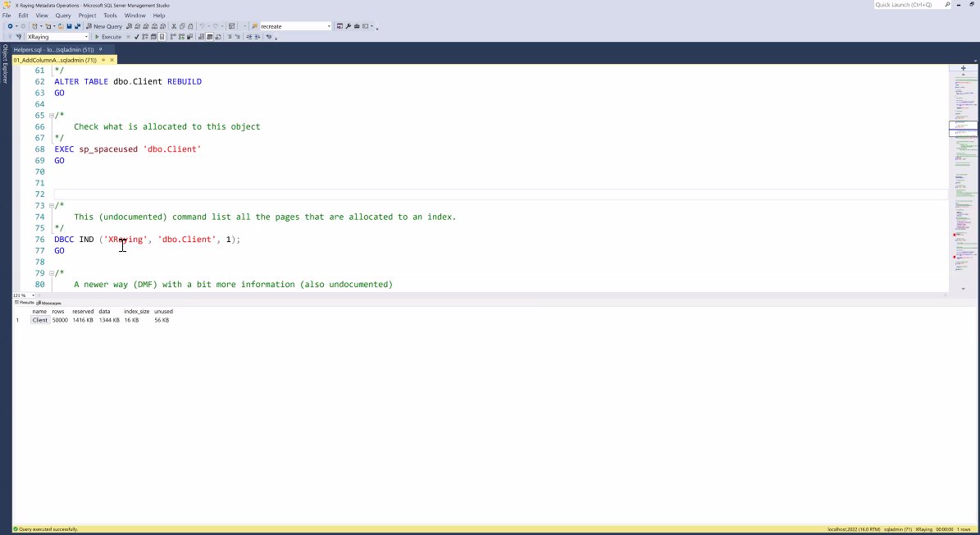Viewport: 980px width, 535px height.
Task: Collapse the comment block at line 65
Action: (51, 116)
